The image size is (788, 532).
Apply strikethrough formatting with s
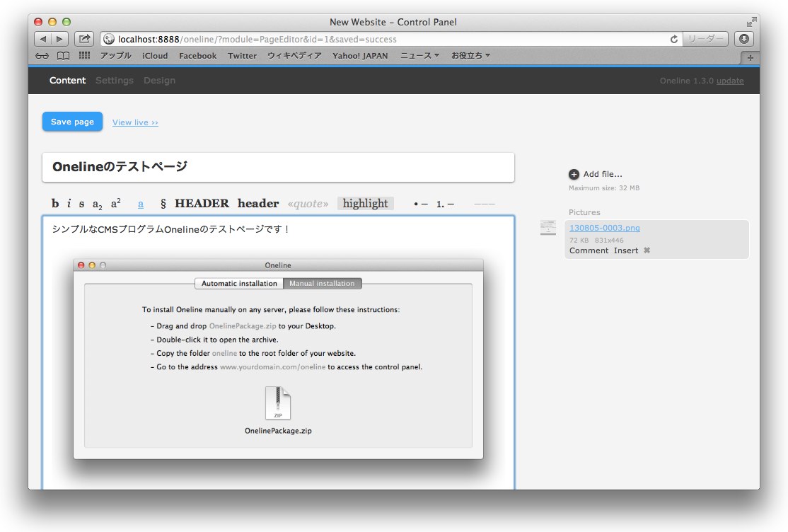pos(81,204)
